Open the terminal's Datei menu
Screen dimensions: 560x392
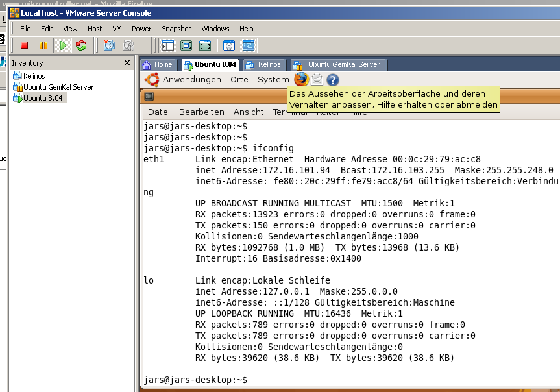tap(159, 112)
